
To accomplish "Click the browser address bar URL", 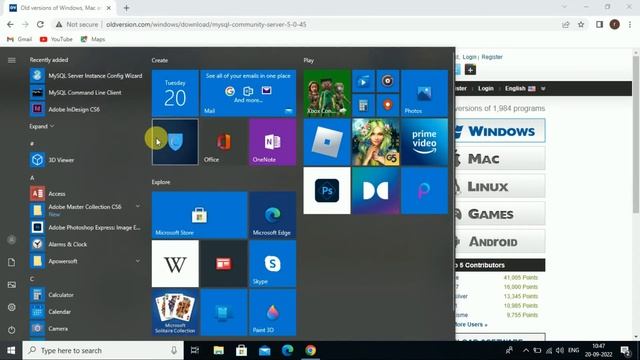I will [x=206, y=24].
